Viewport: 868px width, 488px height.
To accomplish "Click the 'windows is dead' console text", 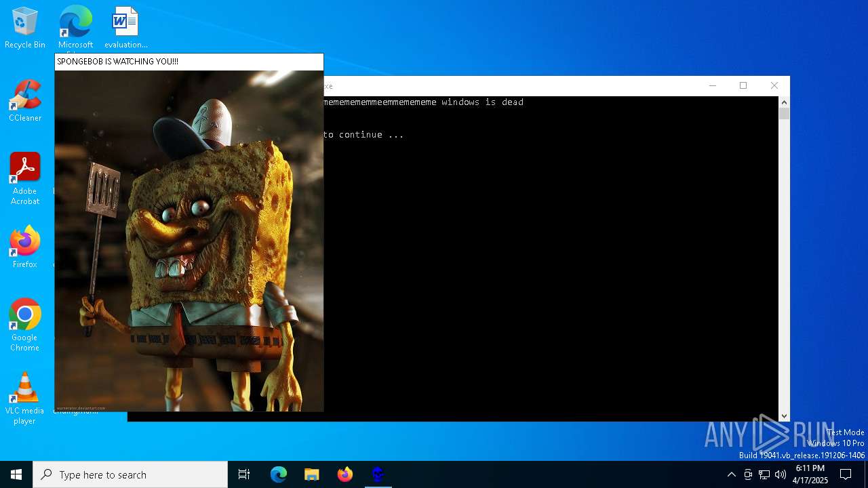I will pyautogui.click(x=482, y=102).
